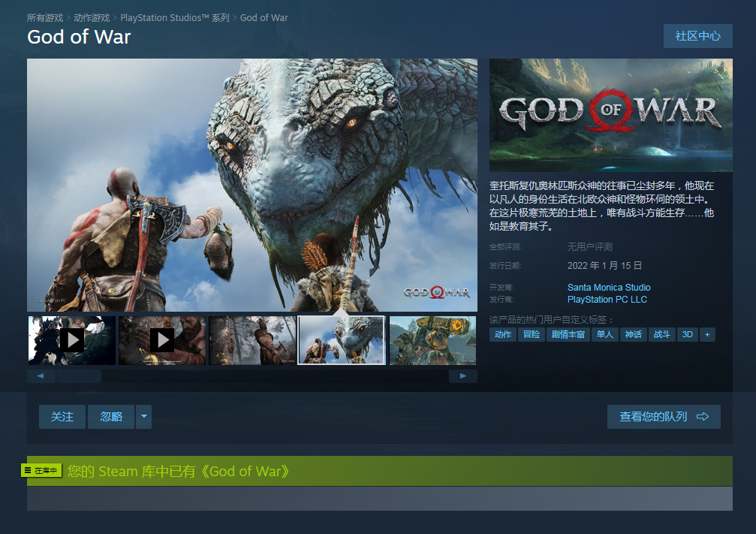
Task: Click the 在库中 library badge
Action: 41,470
